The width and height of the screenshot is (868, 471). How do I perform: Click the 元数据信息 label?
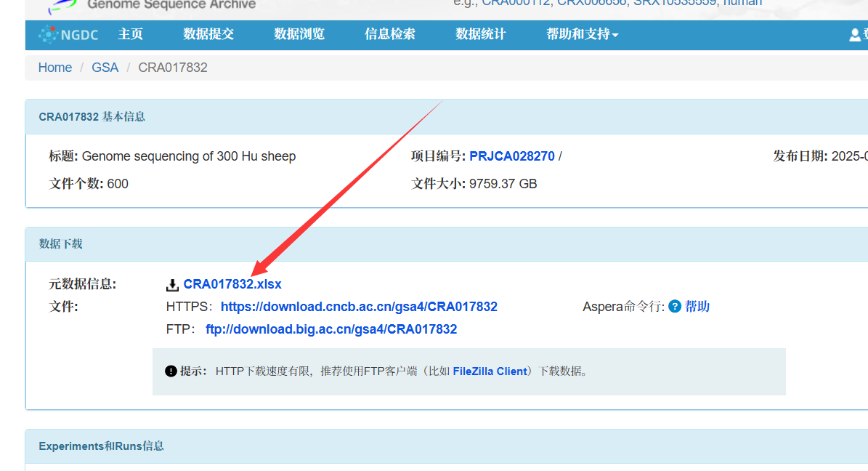pos(83,284)
